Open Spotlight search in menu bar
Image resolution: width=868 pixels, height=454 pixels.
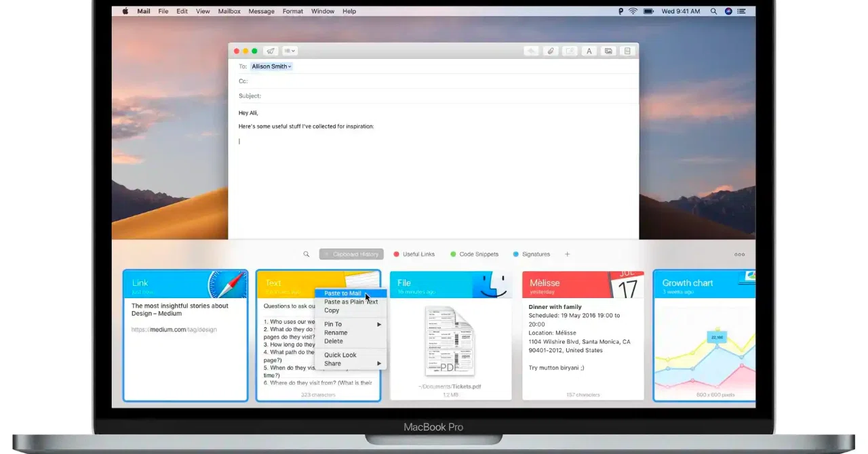pyautogui.click(x=713, y=12)
